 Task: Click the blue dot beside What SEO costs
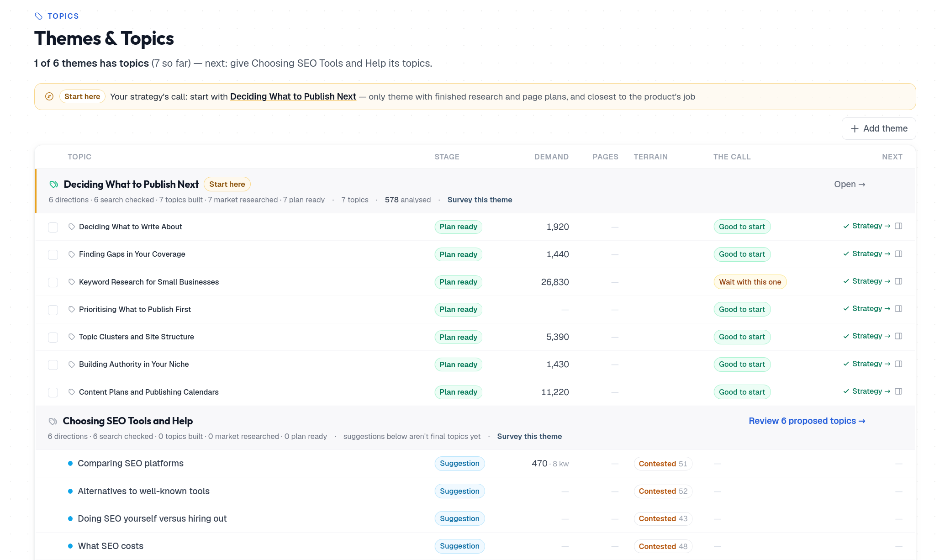(x=70, y=546)
